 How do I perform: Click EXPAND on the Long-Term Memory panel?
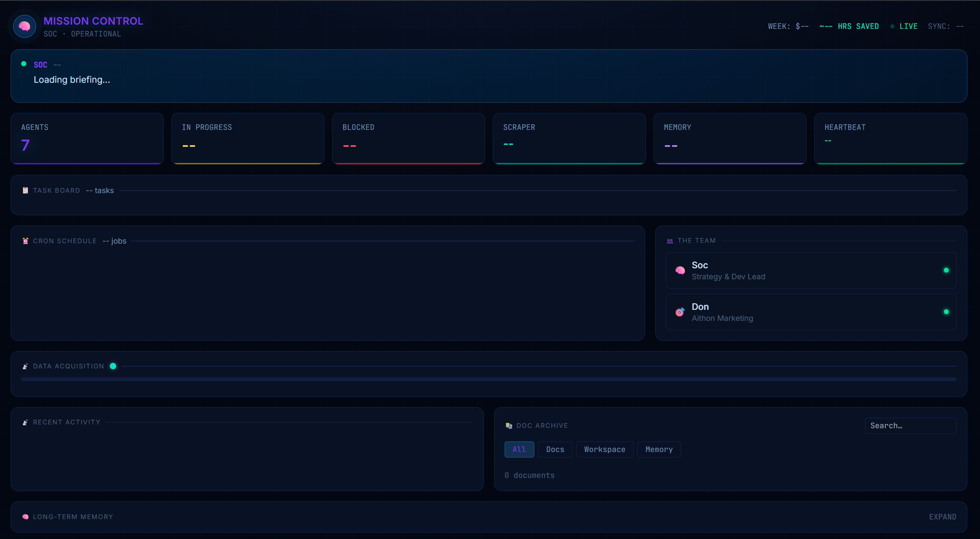[942, 517]
